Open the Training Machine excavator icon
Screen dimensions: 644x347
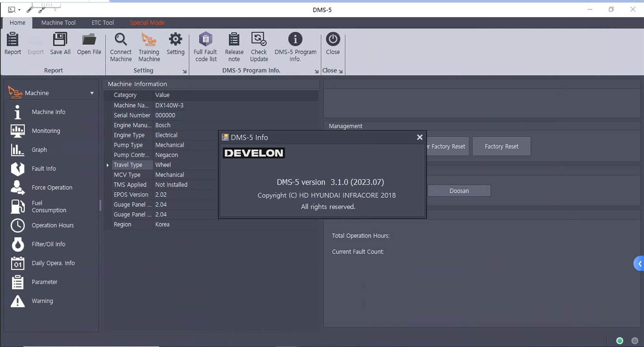149,40
